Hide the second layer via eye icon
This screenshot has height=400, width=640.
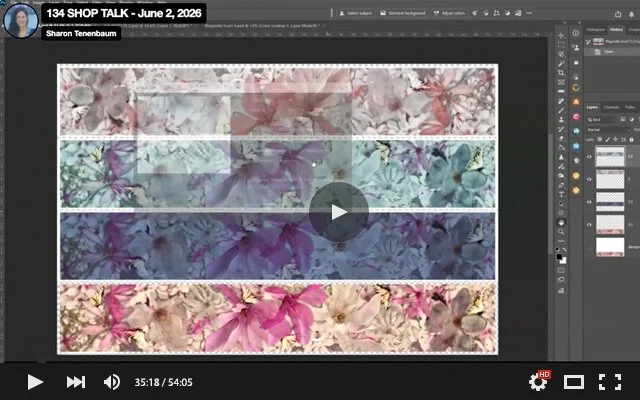point(589,179)
